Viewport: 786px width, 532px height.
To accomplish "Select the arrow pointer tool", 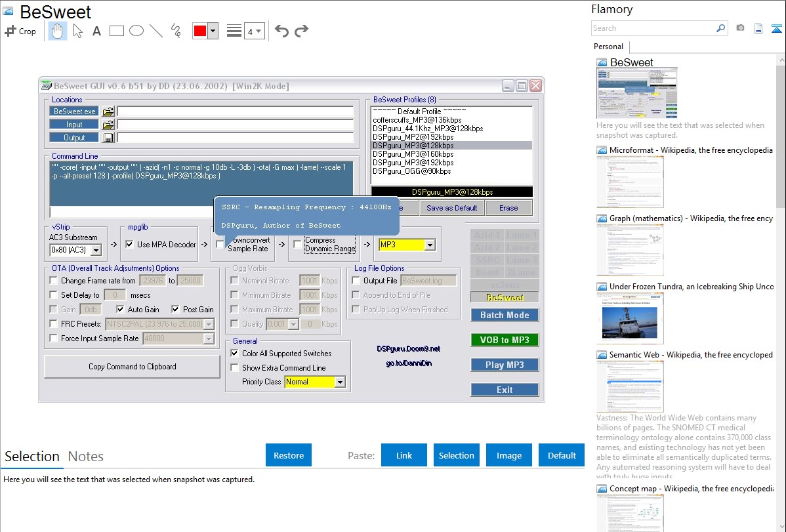I will point(77,31).
